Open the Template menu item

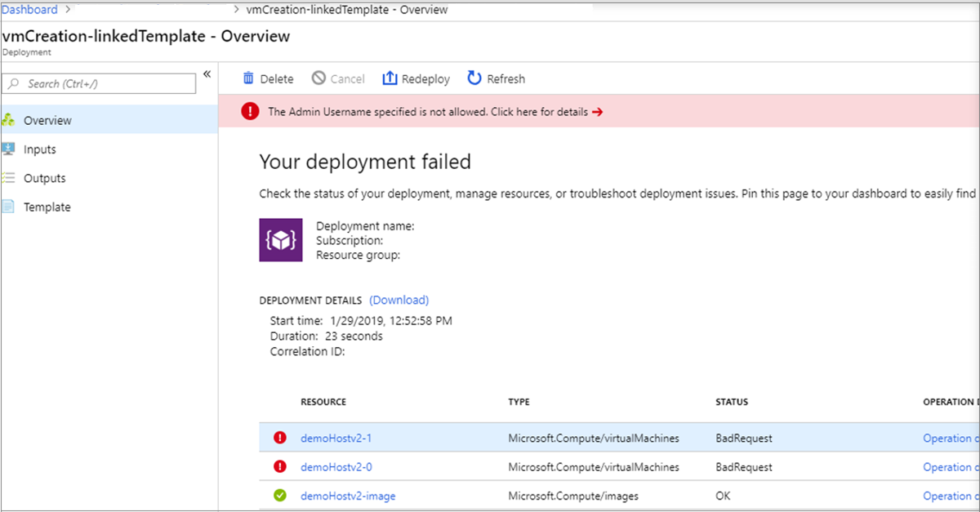[109, 207]
